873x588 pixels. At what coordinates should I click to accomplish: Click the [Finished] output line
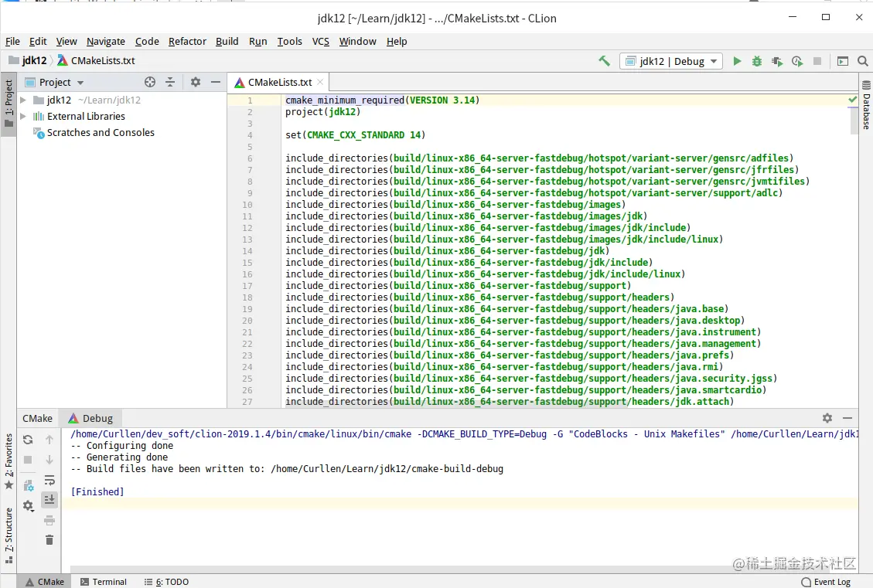click(97, 491)
